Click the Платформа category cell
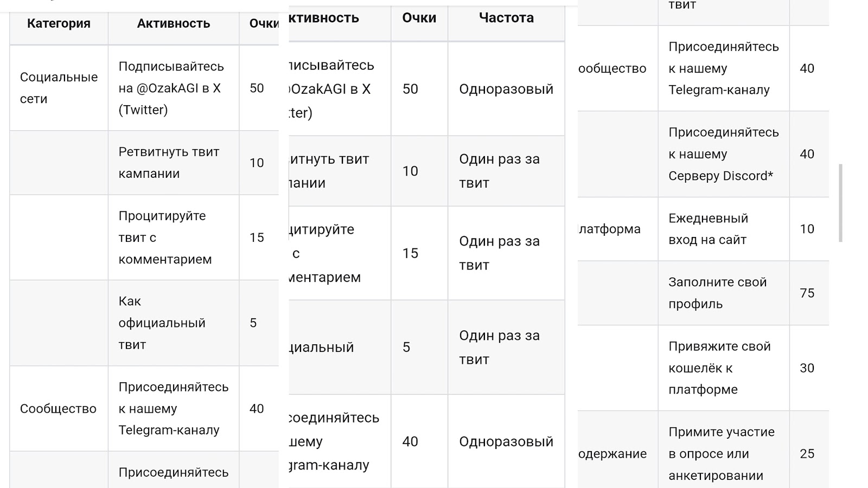Screen dimensions: 868x488 [610, 229]
